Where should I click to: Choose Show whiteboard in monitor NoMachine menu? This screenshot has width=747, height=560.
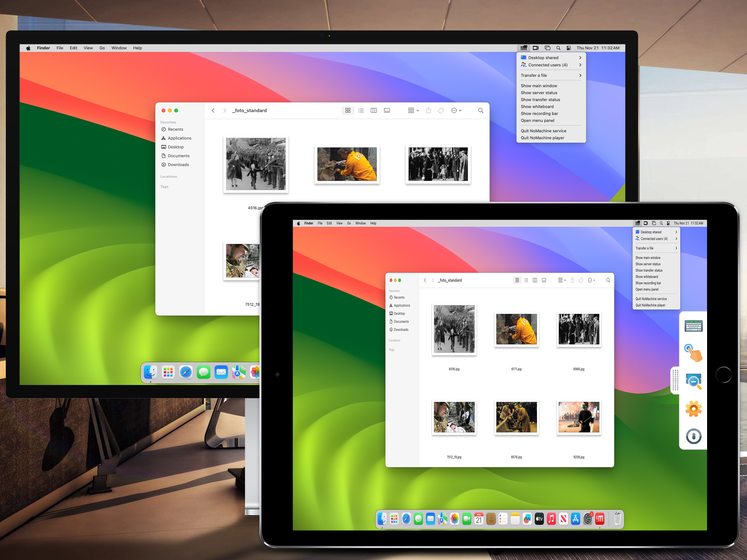pyautogui.click(x=537, y=107)
